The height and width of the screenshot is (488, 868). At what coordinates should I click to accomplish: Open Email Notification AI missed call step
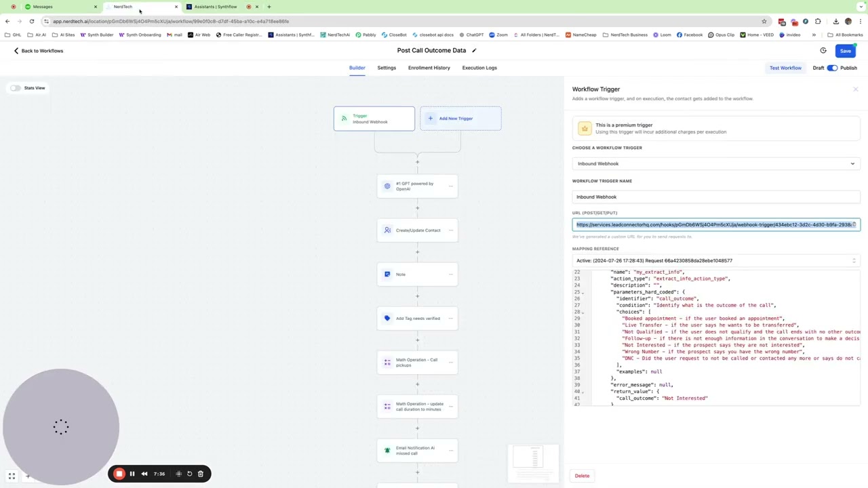pos(417,451)
